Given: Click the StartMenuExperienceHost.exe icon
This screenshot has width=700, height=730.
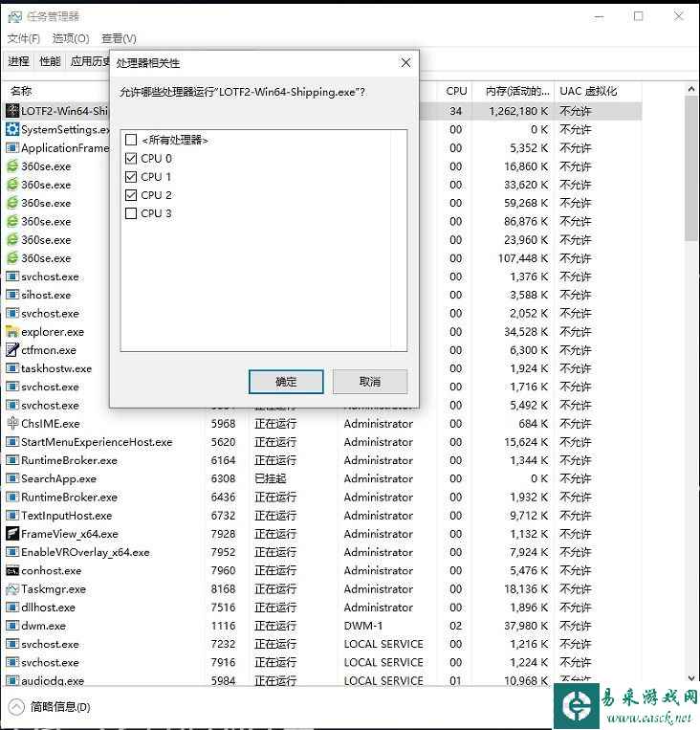Looking at the screenshot, I should pyautogui.click(x=12, y=442).
